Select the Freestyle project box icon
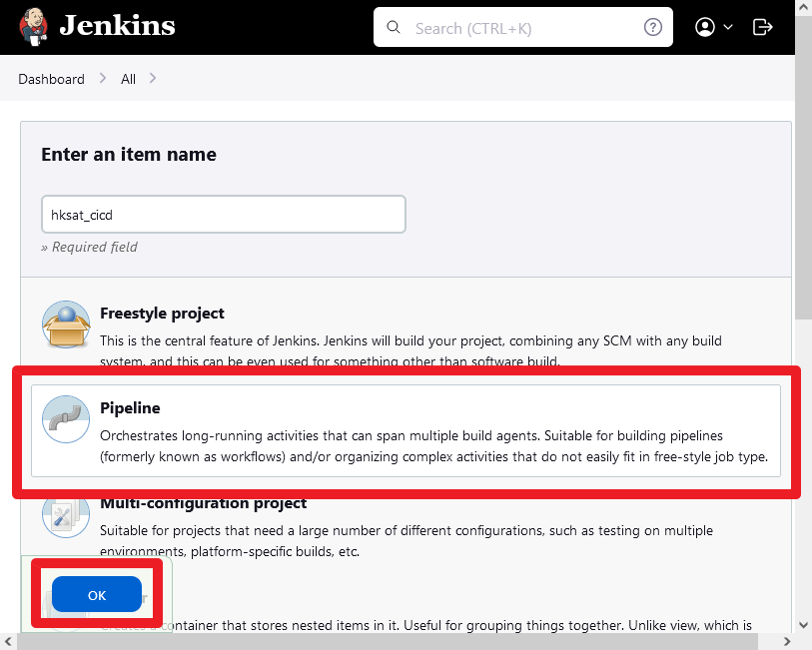Image resolution: width=812 pixels, height=650 pixels. point(66,325)
